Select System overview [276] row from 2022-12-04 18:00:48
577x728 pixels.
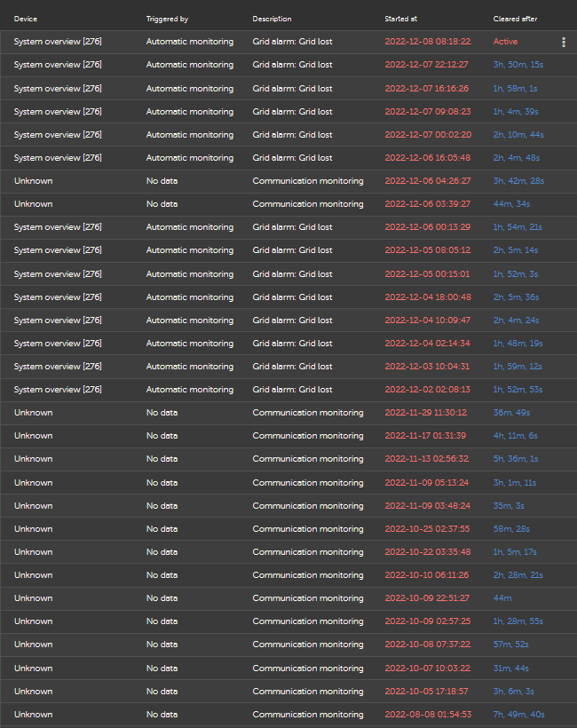(x=288, y=297)
